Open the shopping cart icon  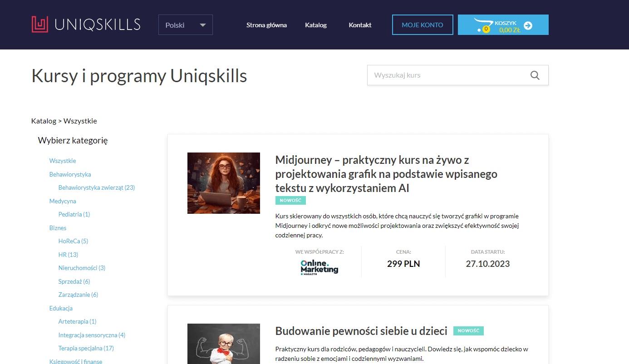point(483,25)
